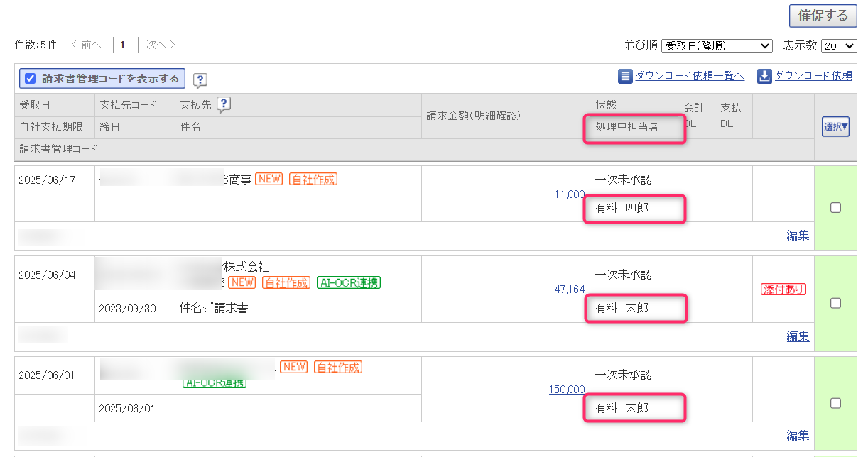Click NEW badge on 2025/06/17 invoice
Viewport: 868px width, 457px height.
click(x=269, y=179)
